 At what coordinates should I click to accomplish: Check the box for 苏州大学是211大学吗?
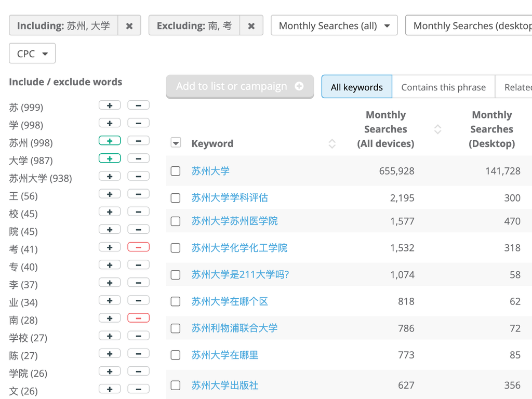(x=176, y=274)
